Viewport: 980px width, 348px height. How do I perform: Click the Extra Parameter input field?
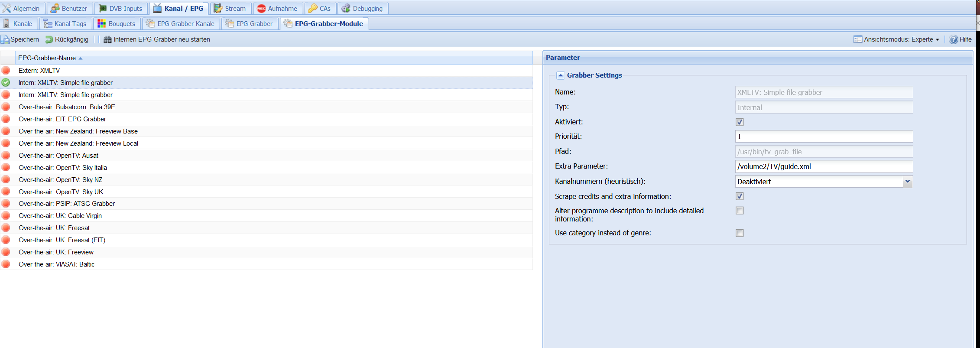click(x=824, y=166)
